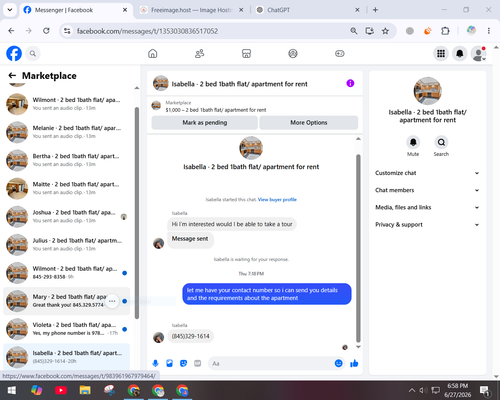Click Mark as pending button
This screenshot has width=500, height=400.
(x=204, y=123)
